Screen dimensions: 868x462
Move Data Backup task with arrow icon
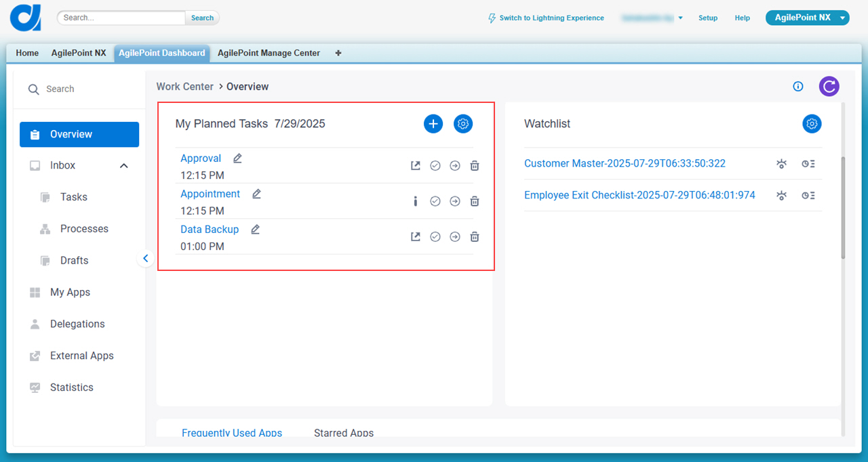[455, 236]
